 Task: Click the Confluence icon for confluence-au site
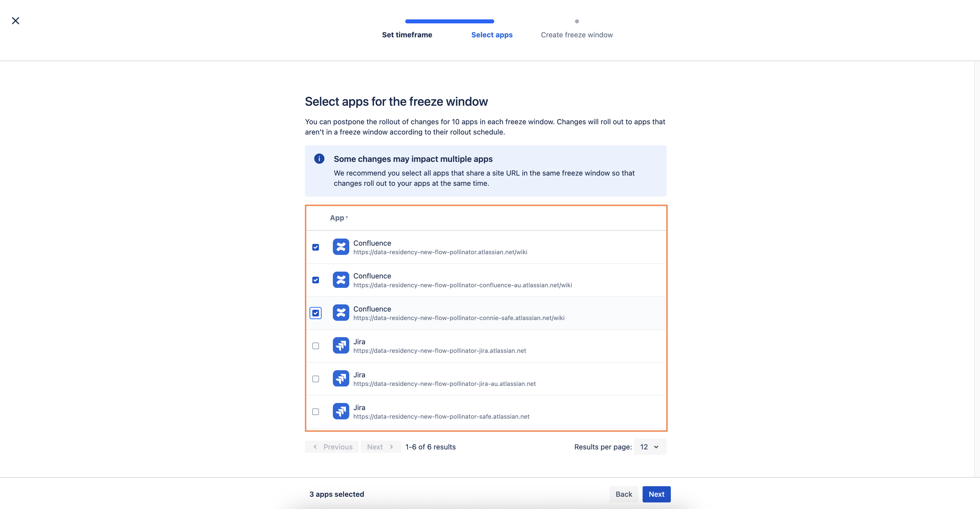coord(341,280)
